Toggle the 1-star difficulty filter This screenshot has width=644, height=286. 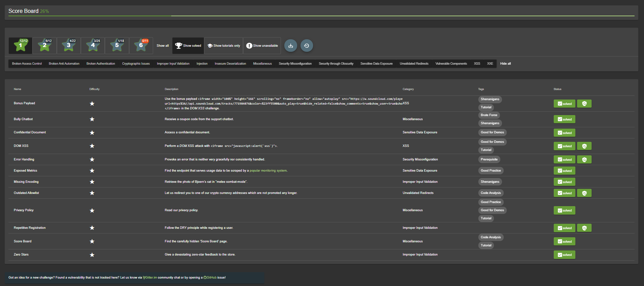(21, 46)
